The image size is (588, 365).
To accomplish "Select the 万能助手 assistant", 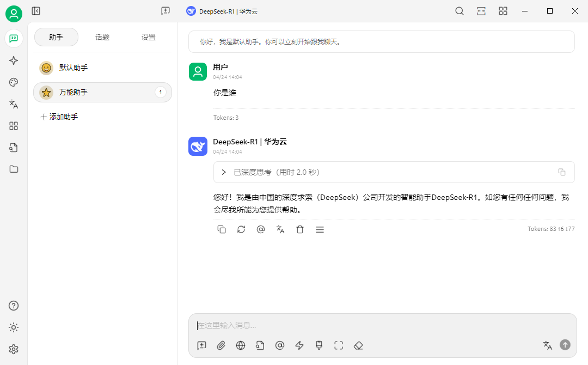I will click(x=102, y=92).
